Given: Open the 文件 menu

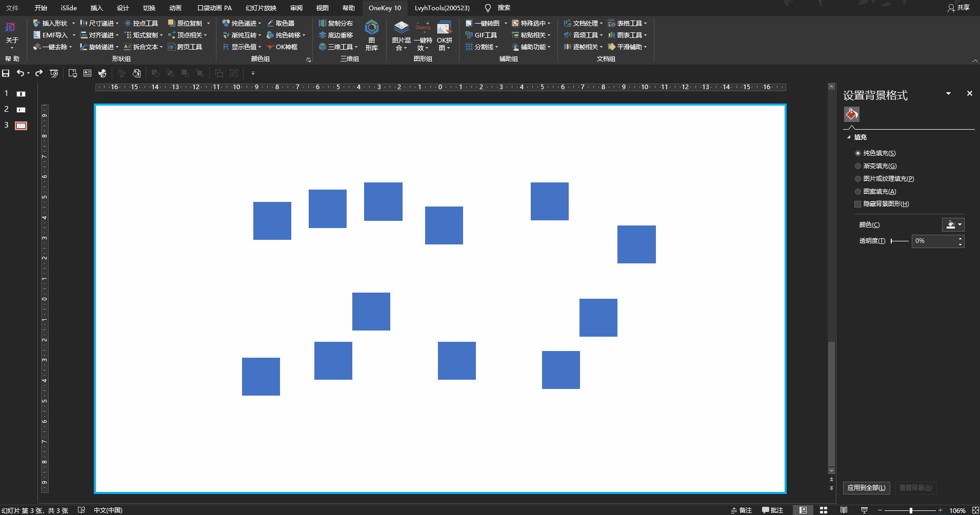Looking at the screenshot, I should click(x=12, y=8).
